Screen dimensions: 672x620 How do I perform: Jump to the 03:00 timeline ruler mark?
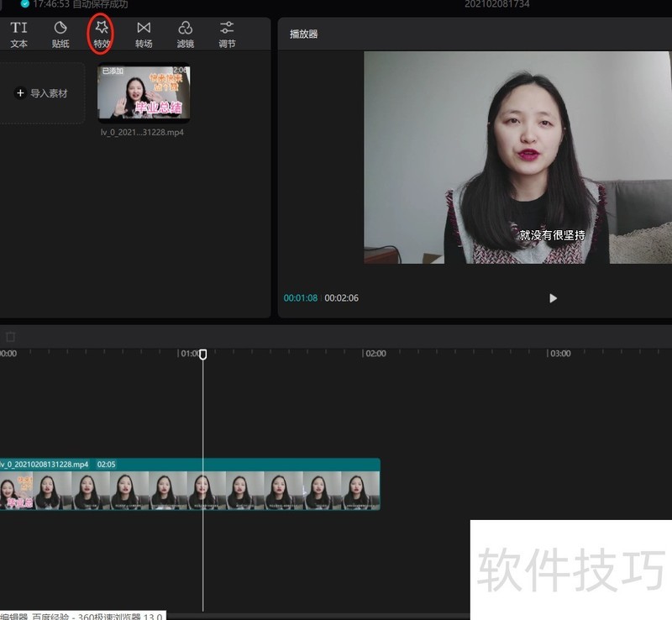click(x=559, y=354)
